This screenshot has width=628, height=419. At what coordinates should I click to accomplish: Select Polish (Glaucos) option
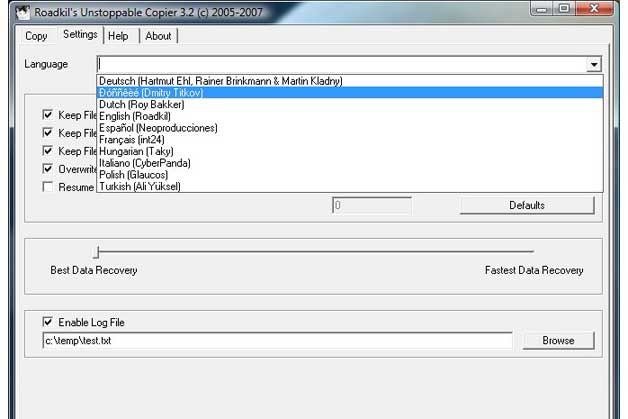click(350, 175)
